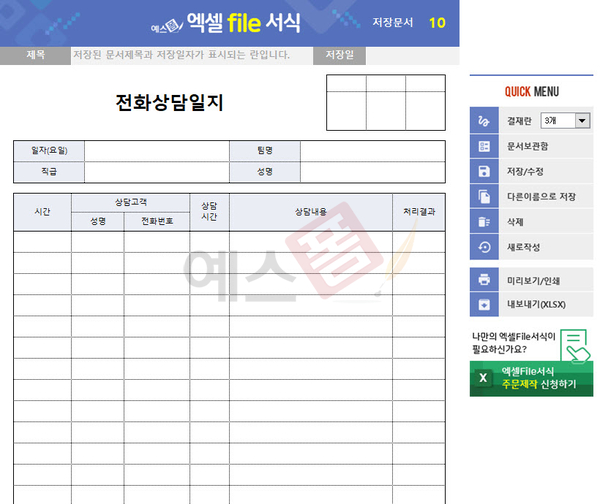Screen dimensions: 600x504
Task: Click the 전화상담일지 title
Action: click(x=170, y=103)
